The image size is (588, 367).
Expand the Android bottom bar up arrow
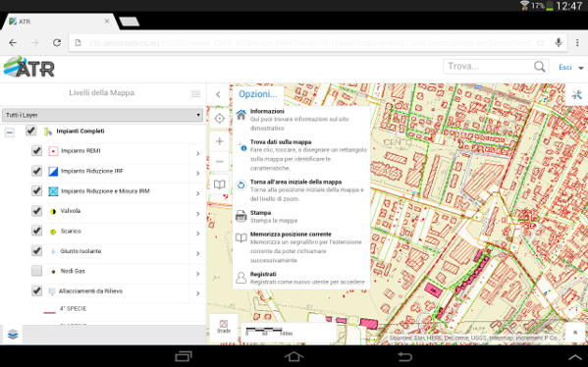[576, 357]
